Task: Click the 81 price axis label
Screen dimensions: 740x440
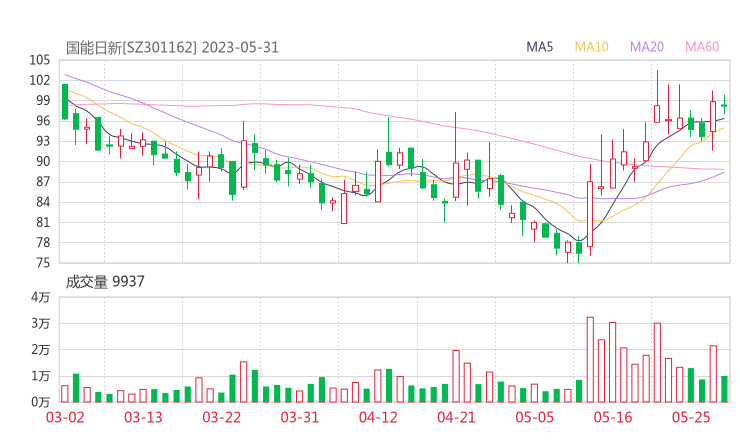Action: 43,222
